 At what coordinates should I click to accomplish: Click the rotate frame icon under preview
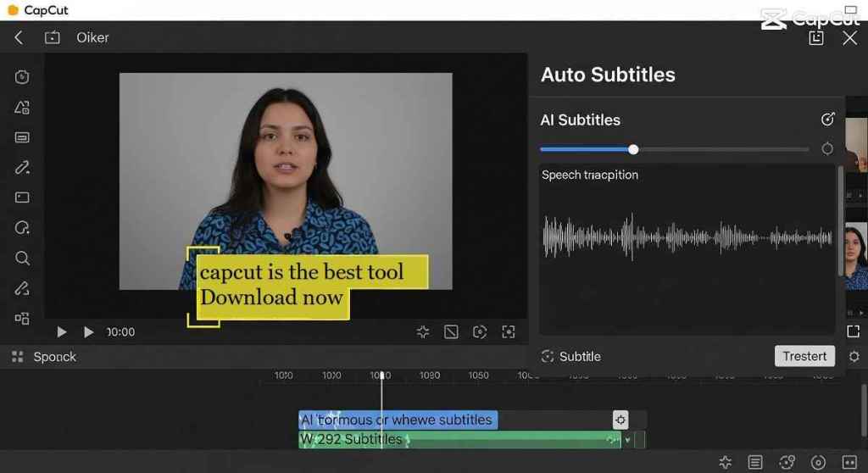pos(480,331)
